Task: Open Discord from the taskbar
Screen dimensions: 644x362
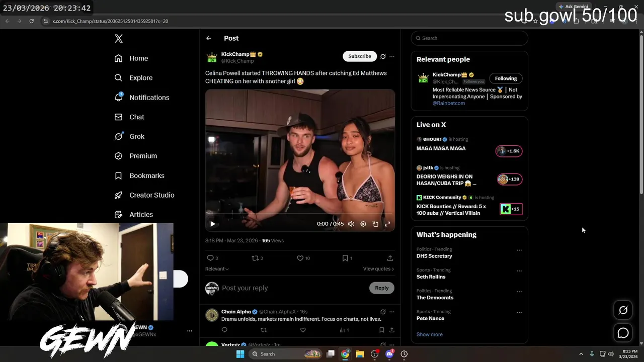Action: [389, 354]
